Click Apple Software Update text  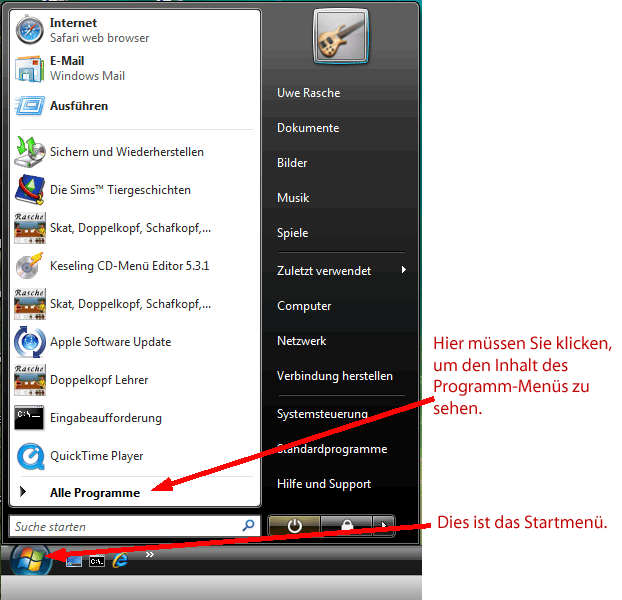coord(110,342)
